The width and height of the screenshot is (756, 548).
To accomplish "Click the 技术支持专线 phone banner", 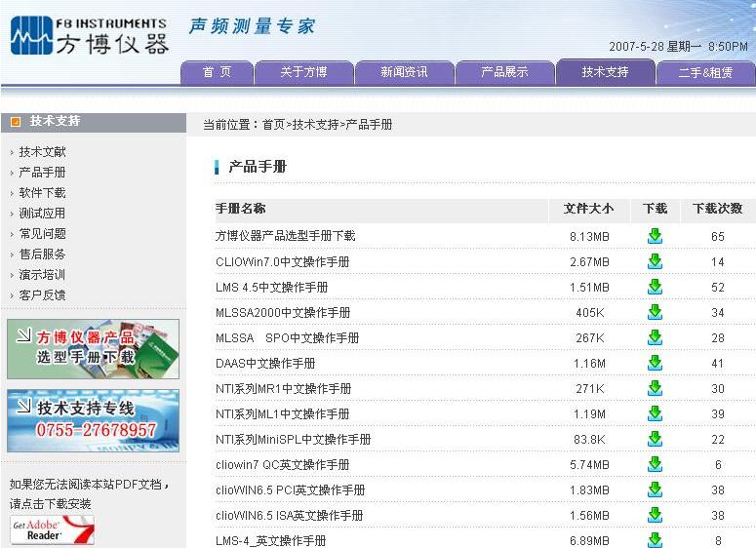I will pos(94,420).
